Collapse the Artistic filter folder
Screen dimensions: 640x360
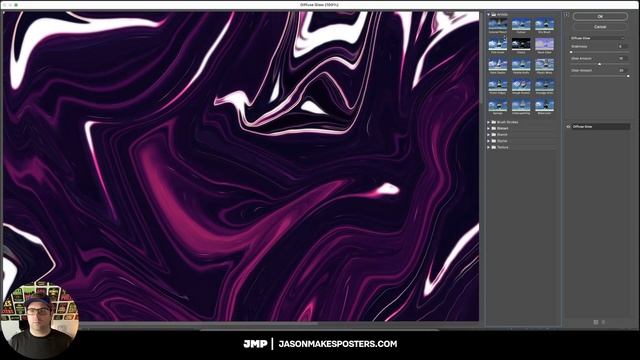click(x=489, y=14)
